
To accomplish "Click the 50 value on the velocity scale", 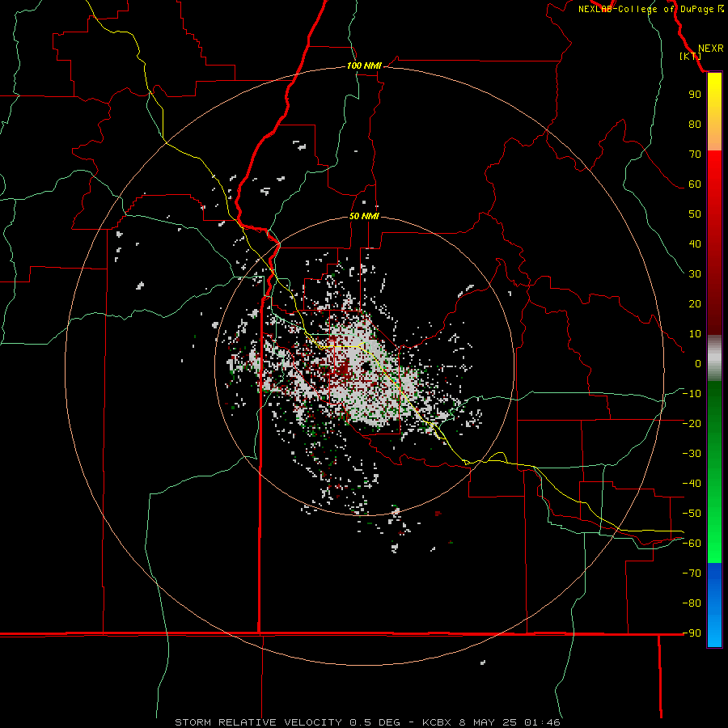I will click(x=695, y=214).
